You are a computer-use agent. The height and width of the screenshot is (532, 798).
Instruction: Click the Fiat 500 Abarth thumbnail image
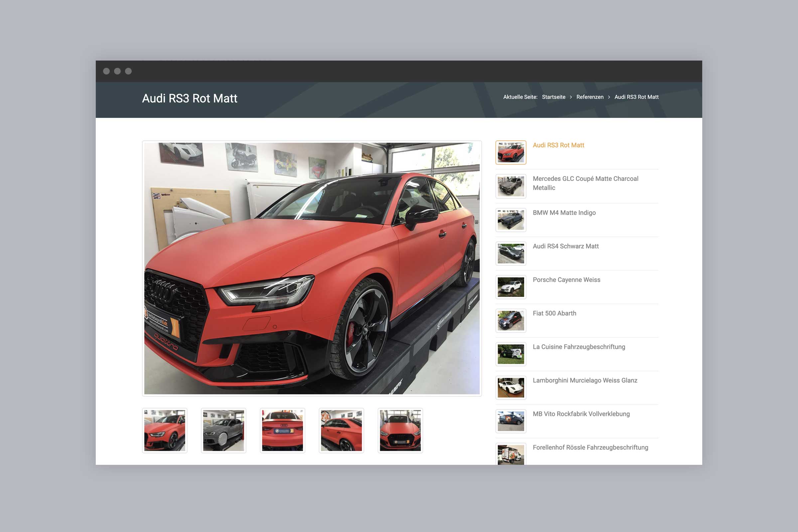(511, 320)
